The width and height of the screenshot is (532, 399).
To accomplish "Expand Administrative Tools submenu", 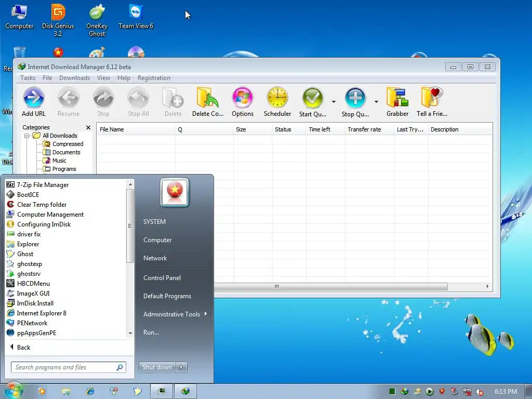I will click(x=175, y=314).
